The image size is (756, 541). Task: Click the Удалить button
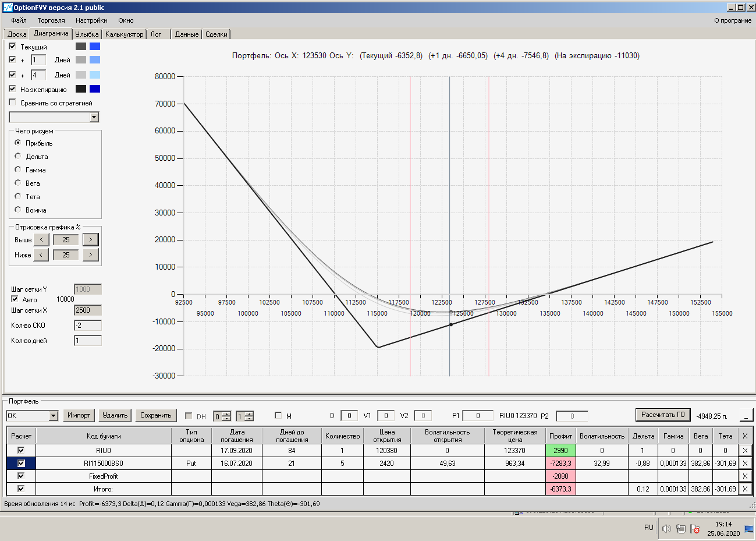pos(115,415)
